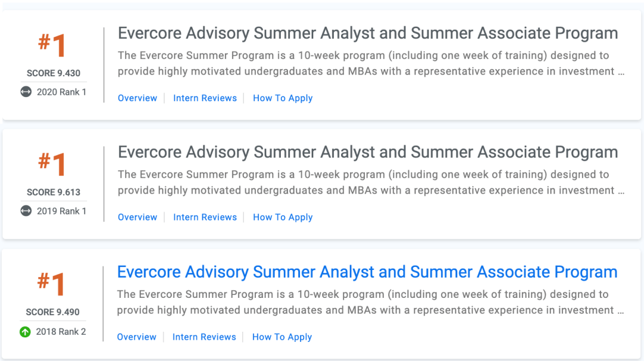Image resolution: width=644 pixels, height=361 pixels.
Task: Click How To Apply in the 2019 Rank 1 card
Action: 283,217
